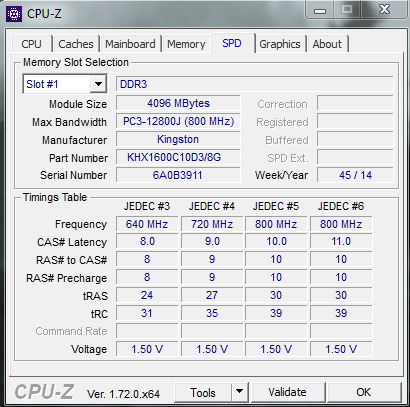This screenshot has width=410, height=407.
Task: Click JEDEC #6 800 MHz frequency cell
Action: [x=341, y=224]
